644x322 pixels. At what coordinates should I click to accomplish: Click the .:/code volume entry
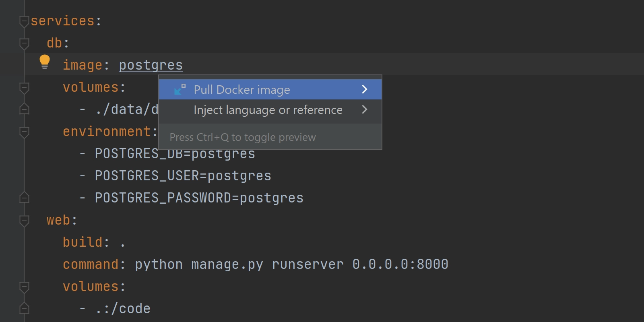tap(123, 309)
